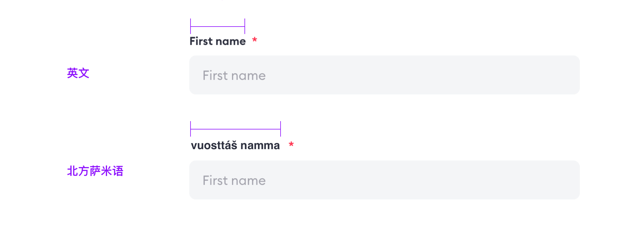Click the vuosttáš namma field label
This screenshot has height=247, width=644.
click(x=235, y=146)
